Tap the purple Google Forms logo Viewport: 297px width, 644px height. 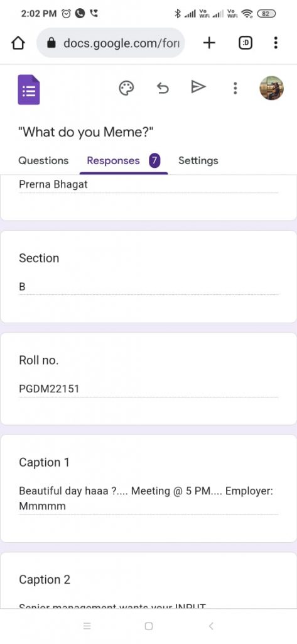(29, 89)
